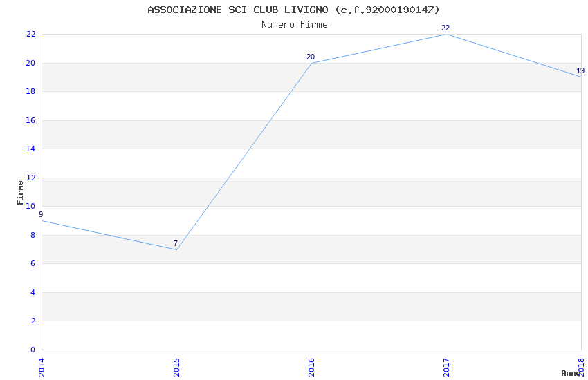Select the data label 9 at 2014

click(x=41, y=214)
